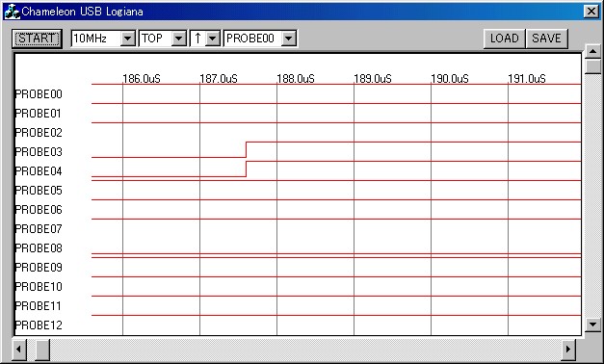The width and height of the screenshot is (604, 364).
Task: Click the vertical scrollbar thumb
Action: (x=592, y=66)
